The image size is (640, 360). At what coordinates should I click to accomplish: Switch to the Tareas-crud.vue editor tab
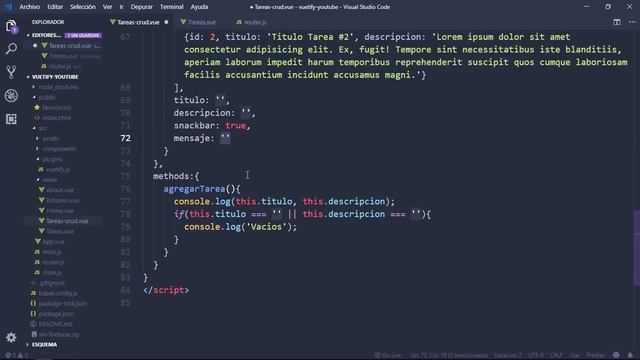tap(139, 22)
